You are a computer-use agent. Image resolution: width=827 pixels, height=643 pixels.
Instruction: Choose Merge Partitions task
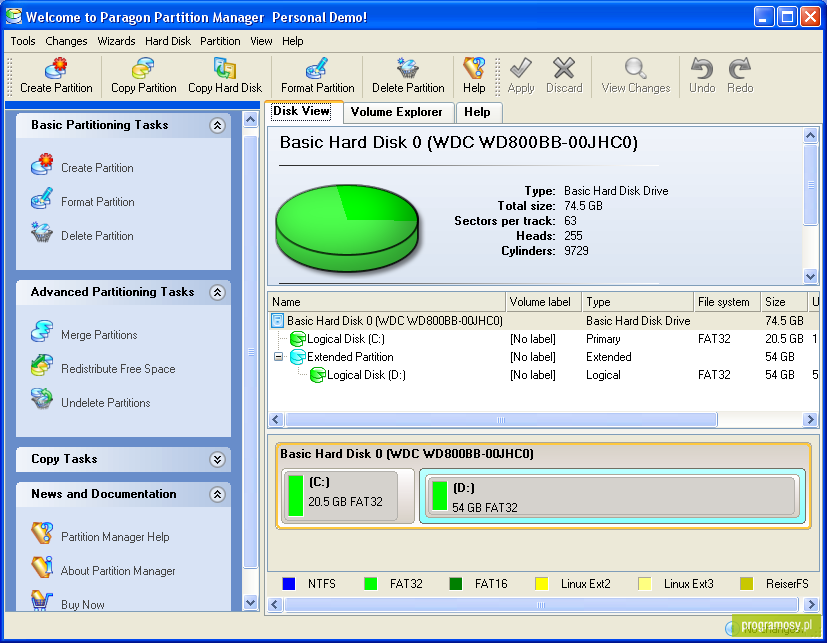pos(99,335)
